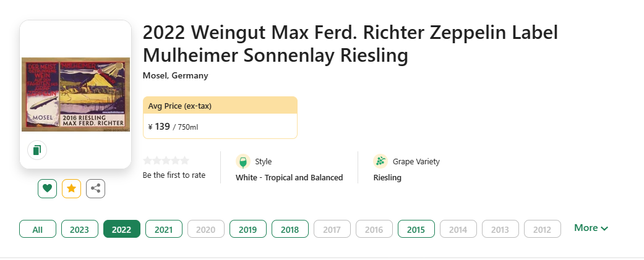The height and width of the screenshot is (260, 644).
Task: Click the Avg Price box
Action: pyautogui.click(x=220, y=117)
